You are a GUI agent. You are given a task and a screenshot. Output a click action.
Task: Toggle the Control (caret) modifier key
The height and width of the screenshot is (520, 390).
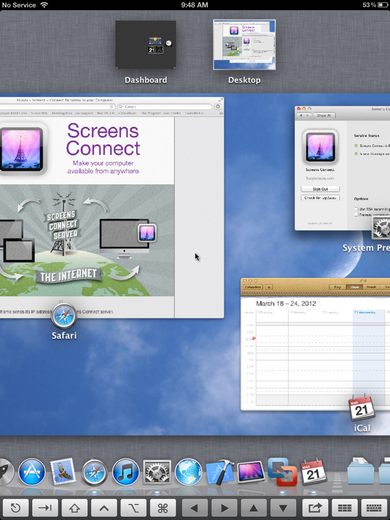(104, 508)
